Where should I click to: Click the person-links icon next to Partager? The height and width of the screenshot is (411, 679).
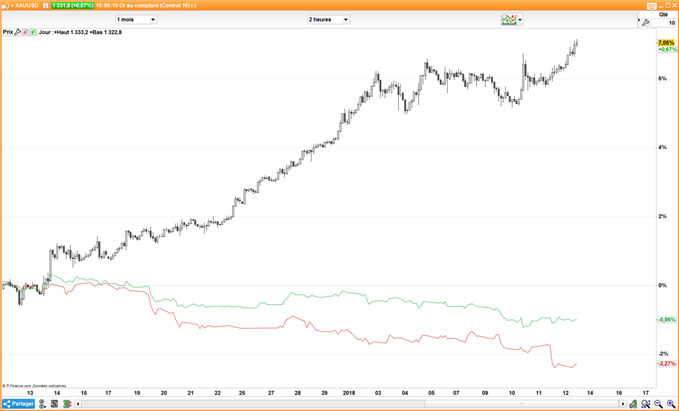tap(42, 404)
